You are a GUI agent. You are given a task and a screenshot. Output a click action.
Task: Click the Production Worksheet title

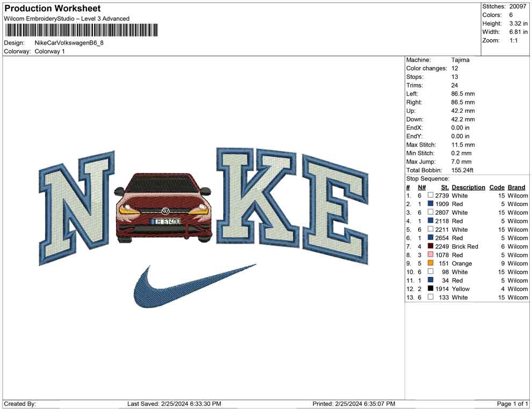tap(53, 9)
